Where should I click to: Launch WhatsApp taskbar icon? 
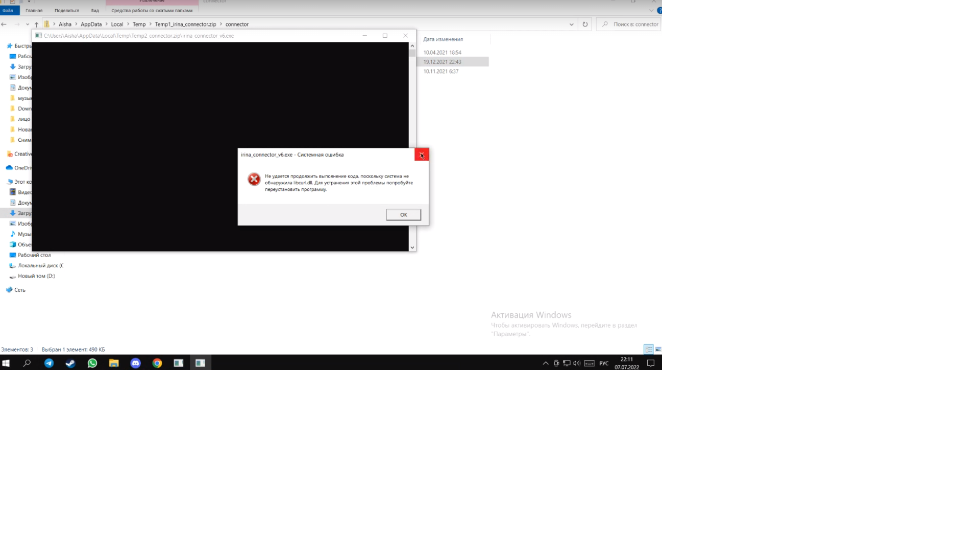coord(92,363)
